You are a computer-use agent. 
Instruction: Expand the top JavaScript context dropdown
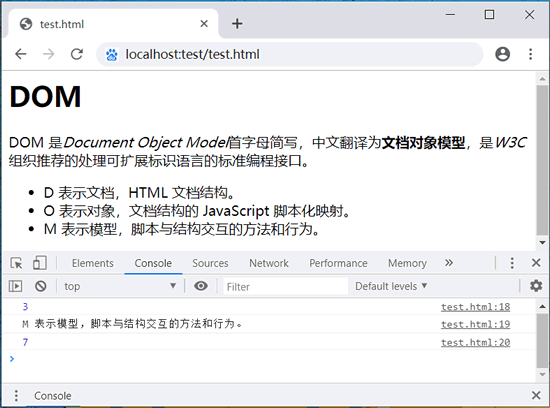click(120, 286)
